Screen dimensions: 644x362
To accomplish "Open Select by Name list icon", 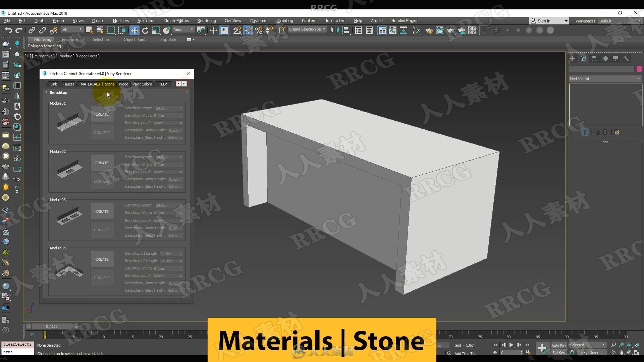I will (x=100, y=31).
